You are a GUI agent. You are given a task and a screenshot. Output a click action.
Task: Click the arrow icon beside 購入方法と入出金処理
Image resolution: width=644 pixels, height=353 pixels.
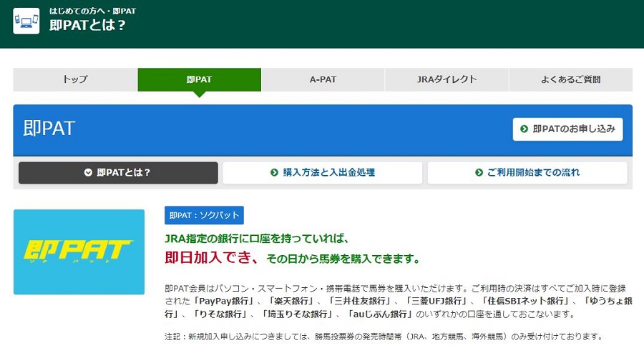tap(274, 173)
